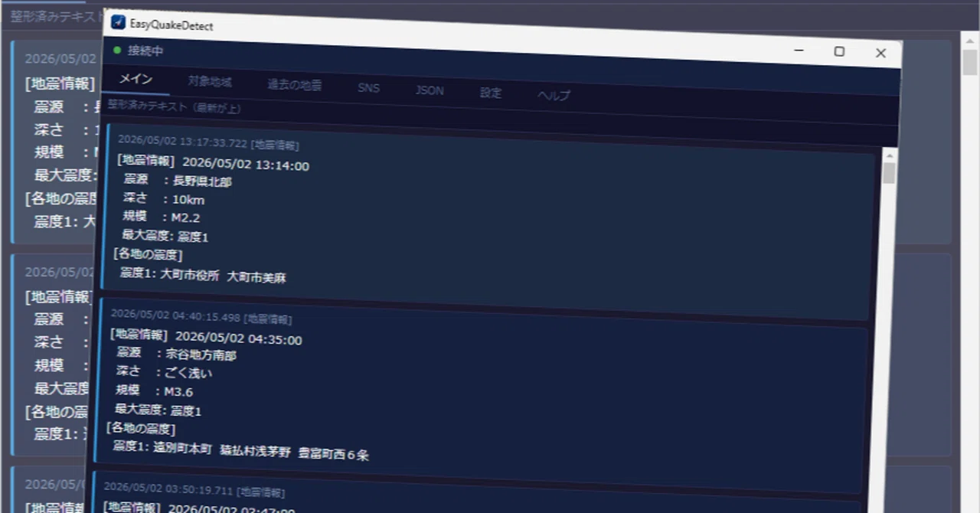
Task: Click the EasyQuakeDetect app icon in title bar
Action: point(118,22)
